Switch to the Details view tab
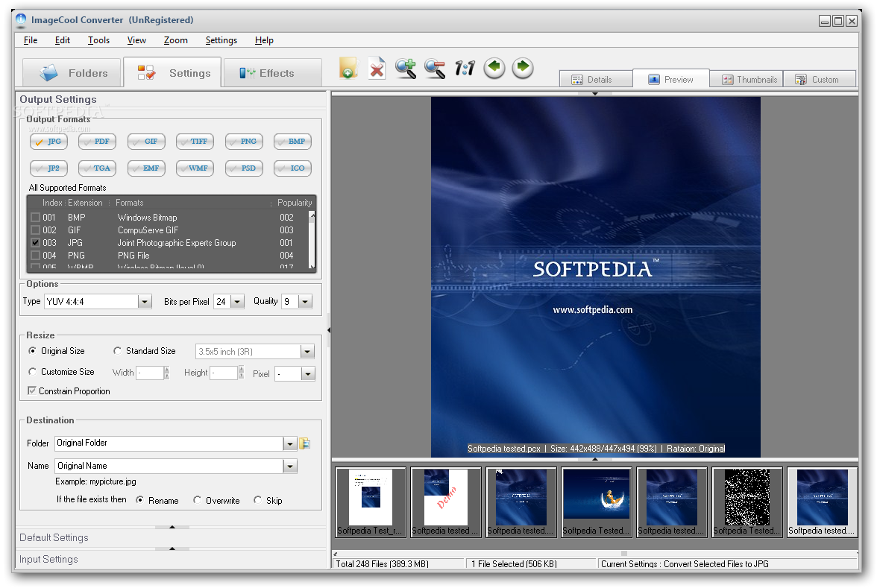This screenshot has height=588, width=877. click(x=597, y=79)
